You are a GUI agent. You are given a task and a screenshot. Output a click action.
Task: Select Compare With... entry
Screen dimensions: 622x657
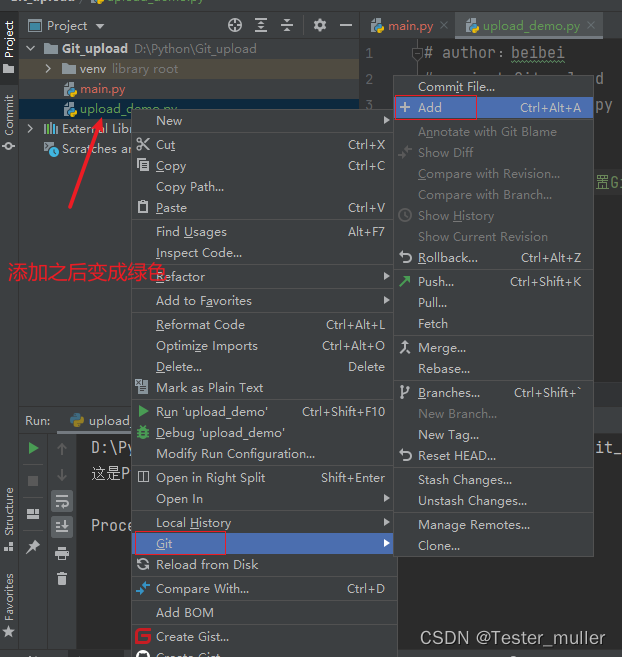point(262,589)
